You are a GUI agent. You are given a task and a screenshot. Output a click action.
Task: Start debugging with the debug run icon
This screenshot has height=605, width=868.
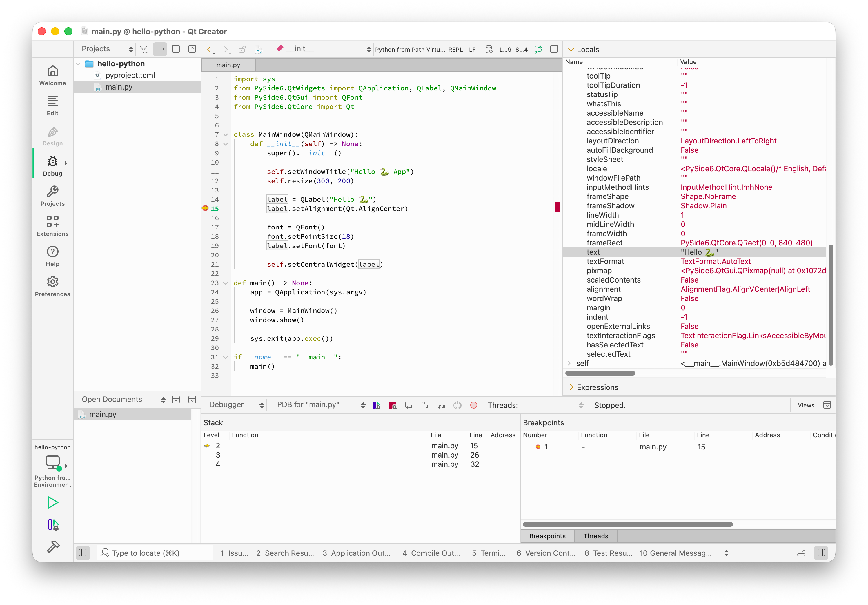tap(53, 524)
